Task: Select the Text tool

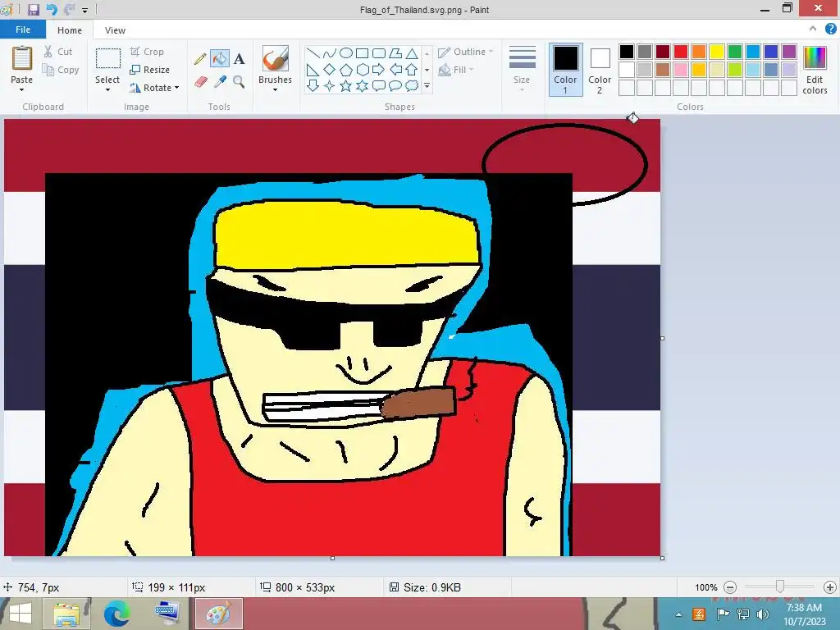Action: pos(239,58)
